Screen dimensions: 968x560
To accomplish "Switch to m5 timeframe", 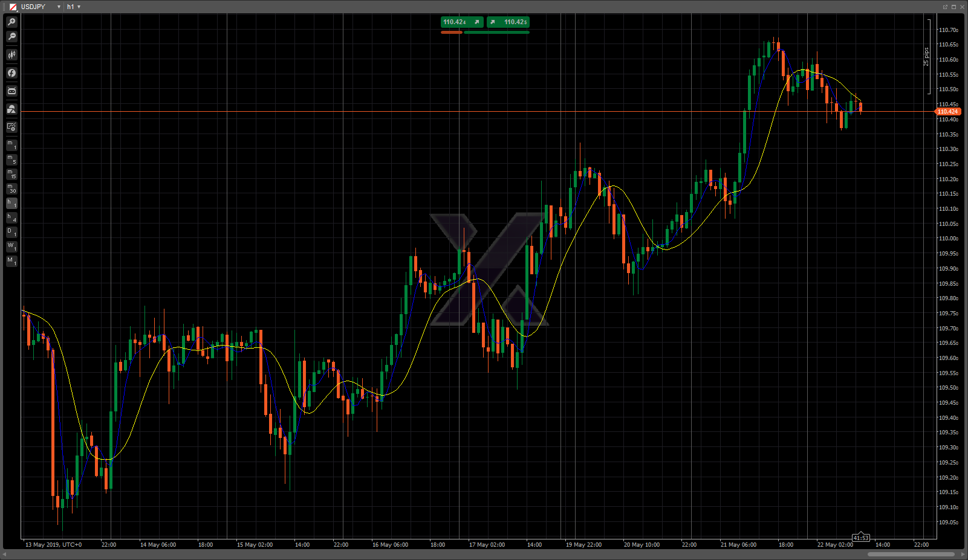I will pyautogui.click(x=11, y=159).
